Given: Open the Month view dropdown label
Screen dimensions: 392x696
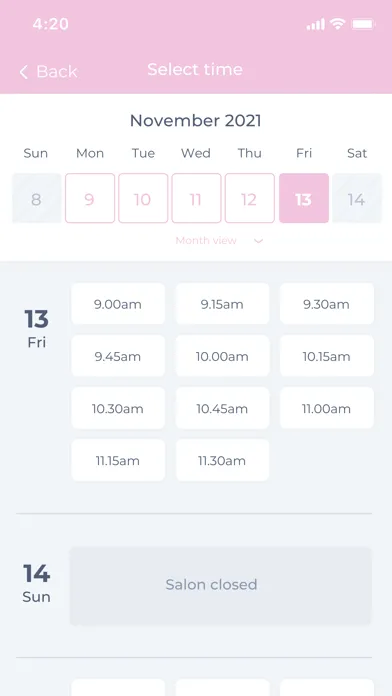Looking at the screenshot, I should tap(206, 241).
